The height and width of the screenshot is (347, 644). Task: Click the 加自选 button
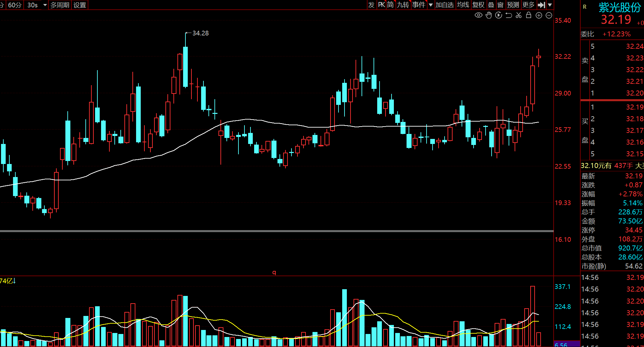(445, 5)
